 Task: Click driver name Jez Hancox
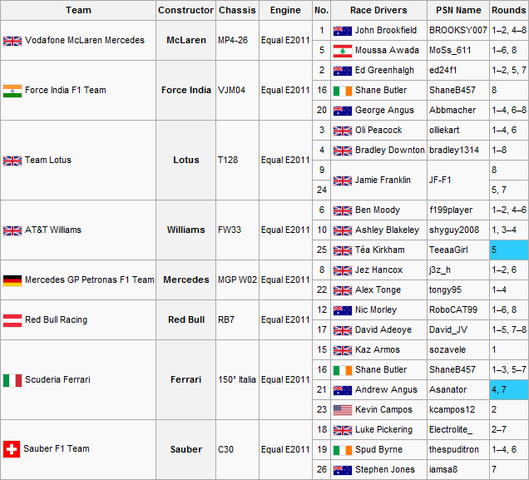(x=379, y=270)
